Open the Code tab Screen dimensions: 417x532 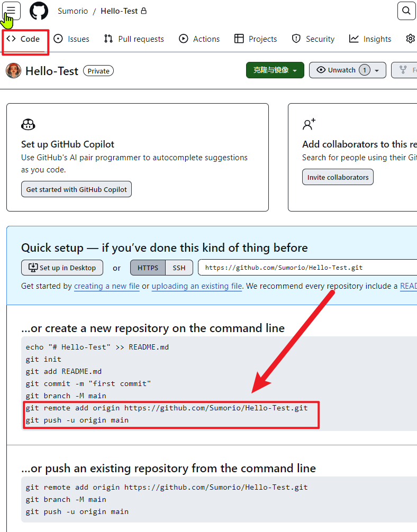[x=23, y=39]
